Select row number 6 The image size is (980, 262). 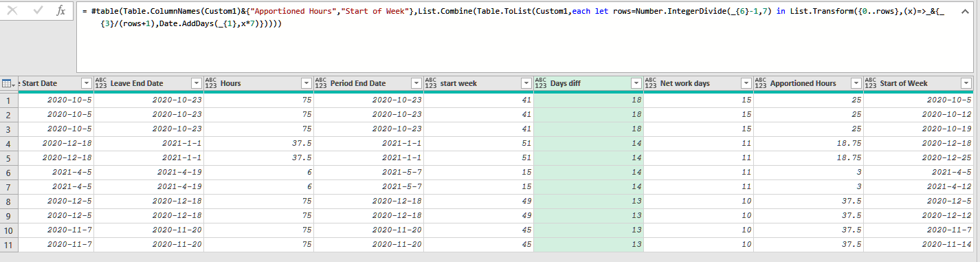8,172
